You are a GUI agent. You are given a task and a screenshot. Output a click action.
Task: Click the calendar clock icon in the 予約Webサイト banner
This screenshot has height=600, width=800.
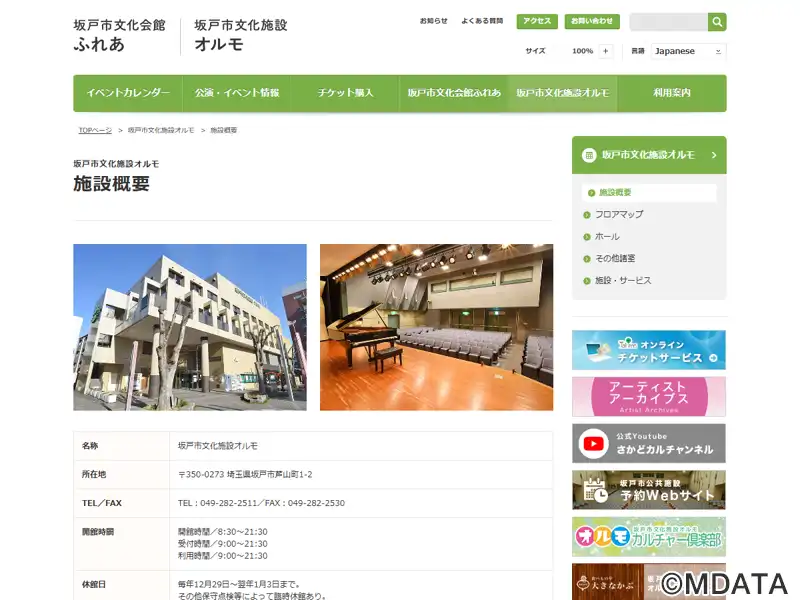coord(595,491)
